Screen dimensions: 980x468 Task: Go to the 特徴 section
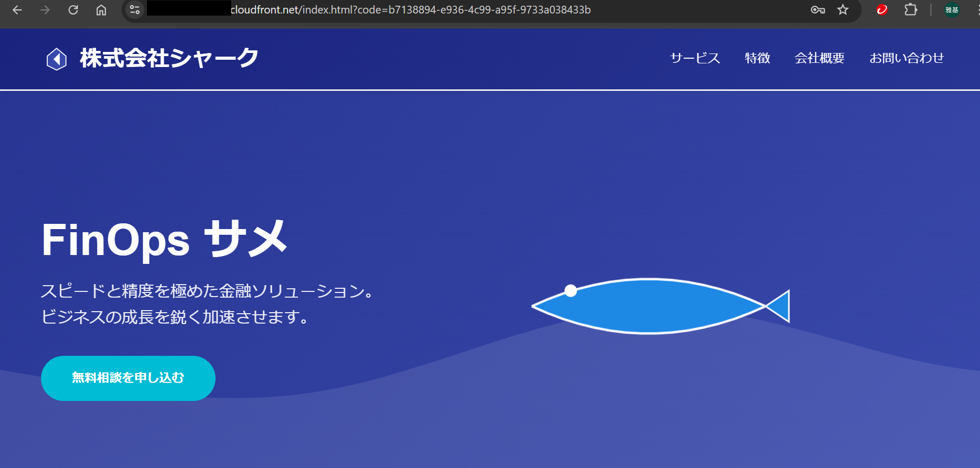757,58
